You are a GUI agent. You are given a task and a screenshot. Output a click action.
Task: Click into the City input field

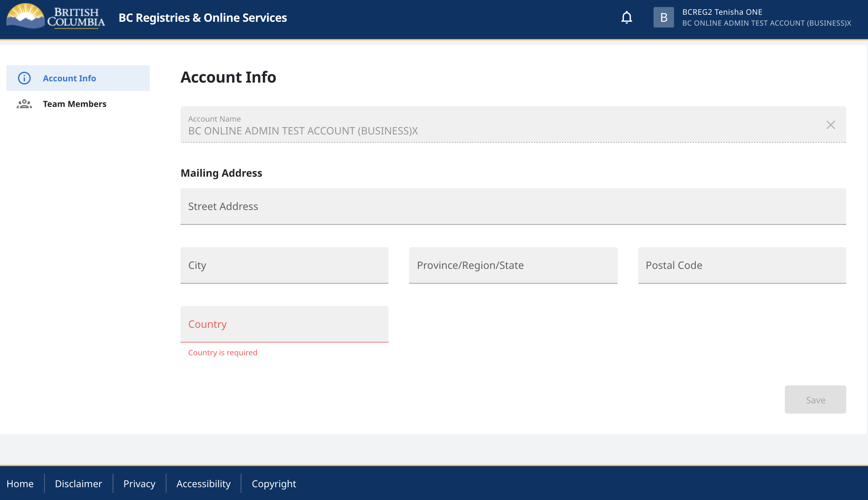(284, 265)
